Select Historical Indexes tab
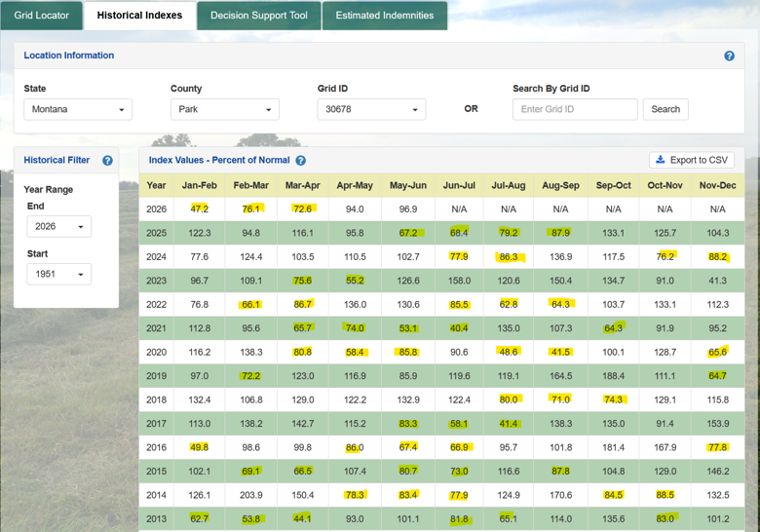Viewport: 760px width, 532px height. pos(139,15)
